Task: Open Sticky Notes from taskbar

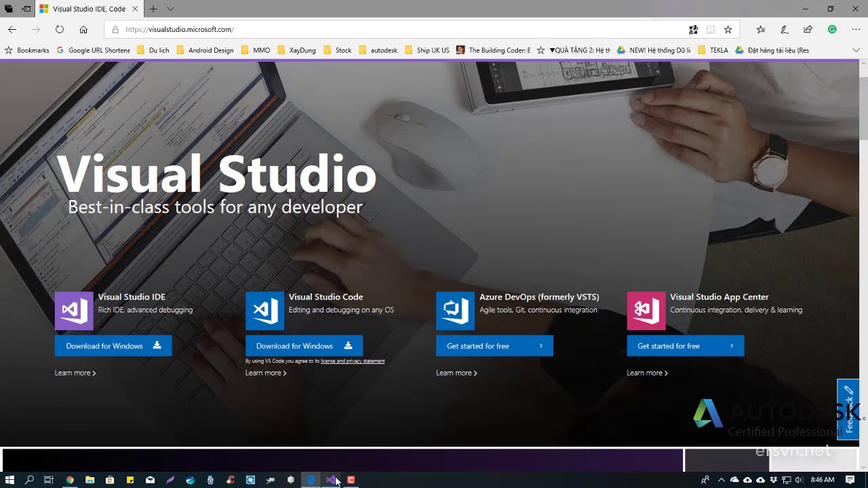Action: (x=130, y=480)
